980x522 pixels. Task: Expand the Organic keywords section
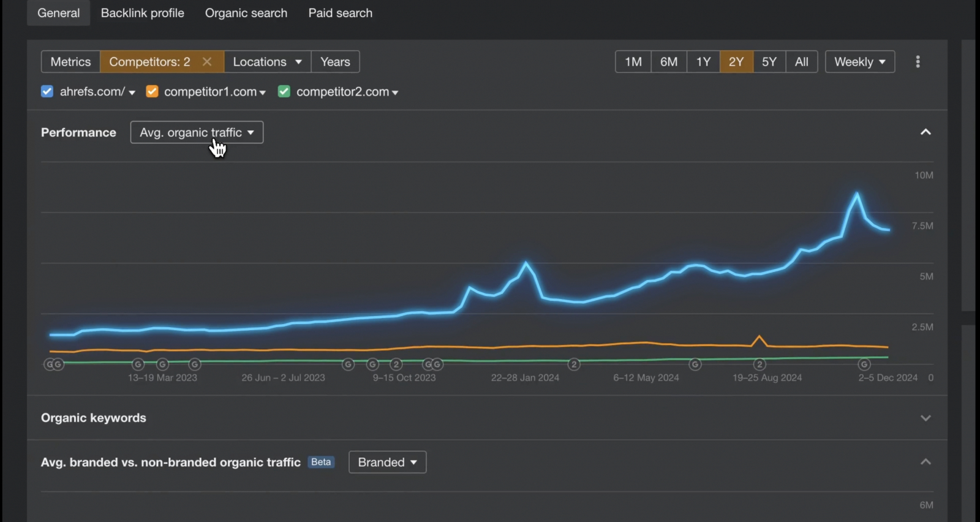coord(925,418)
